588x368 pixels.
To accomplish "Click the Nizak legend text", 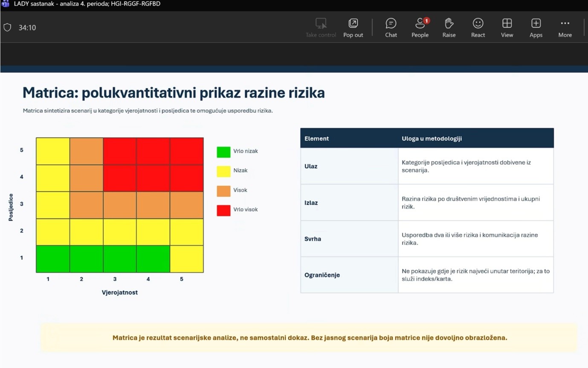I will 240,171.
